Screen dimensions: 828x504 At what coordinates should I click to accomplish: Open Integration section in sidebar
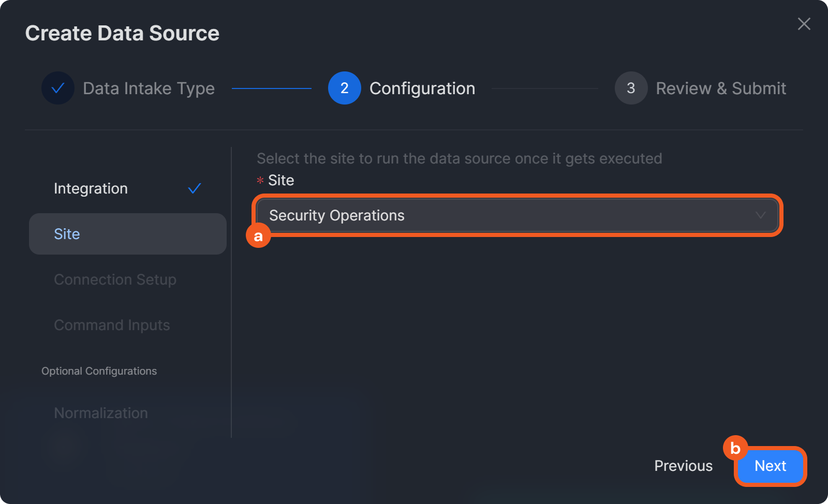click(x=91, y=188)
